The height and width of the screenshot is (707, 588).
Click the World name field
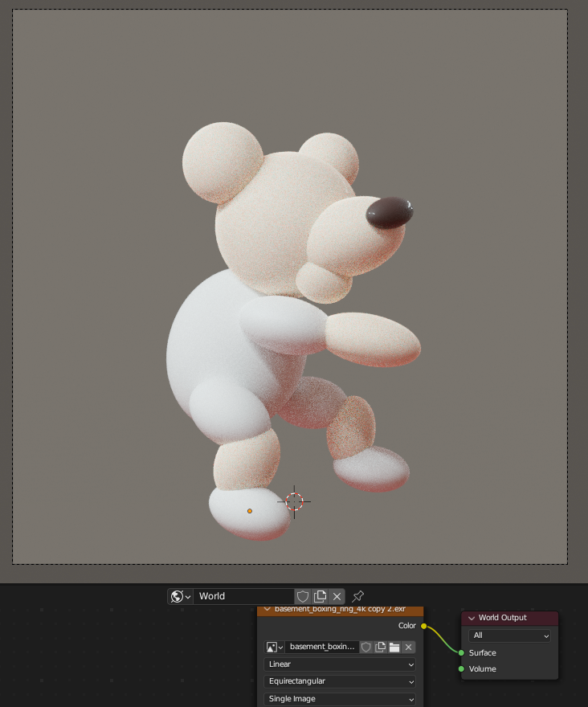pos(243,596)
